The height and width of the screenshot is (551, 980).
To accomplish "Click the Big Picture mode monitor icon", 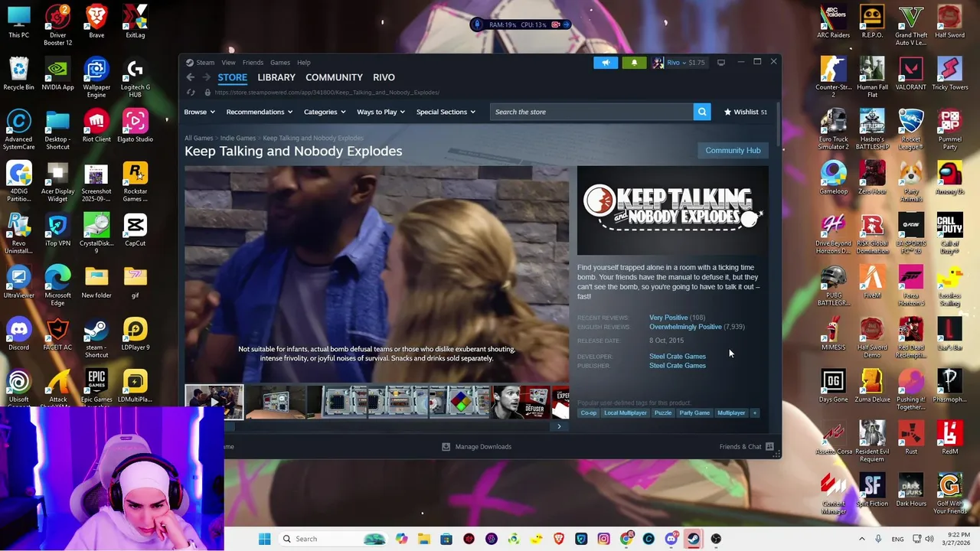I will pos(721,63).
